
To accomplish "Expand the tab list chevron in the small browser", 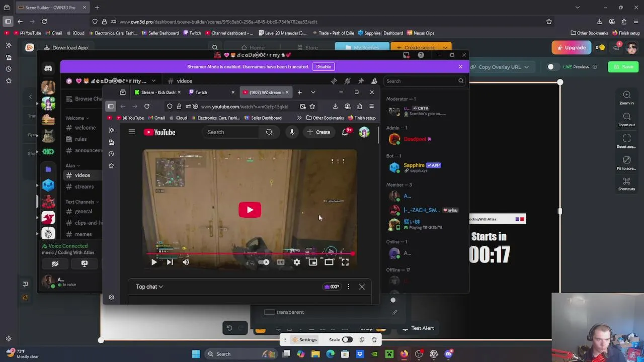I will pos(313,93).
